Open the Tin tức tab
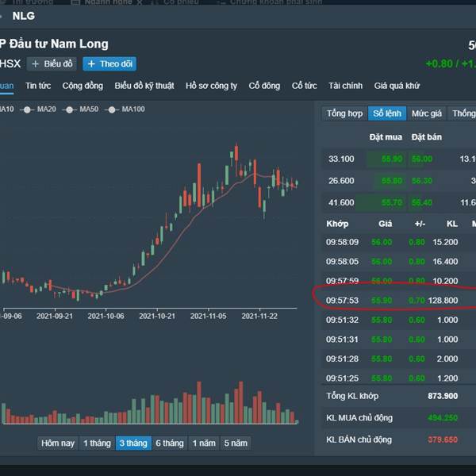This screenshot has height=476, width=476. point(38,86)
